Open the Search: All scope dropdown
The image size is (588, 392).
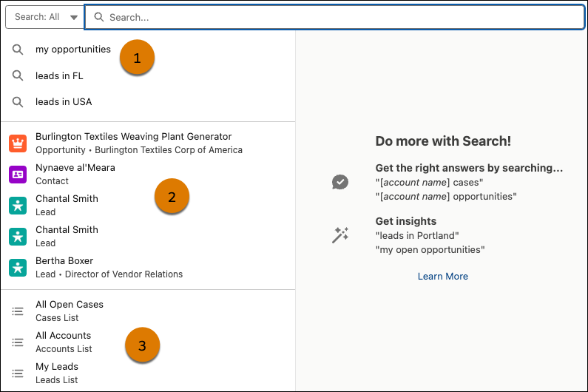click(x=44, y=17)
